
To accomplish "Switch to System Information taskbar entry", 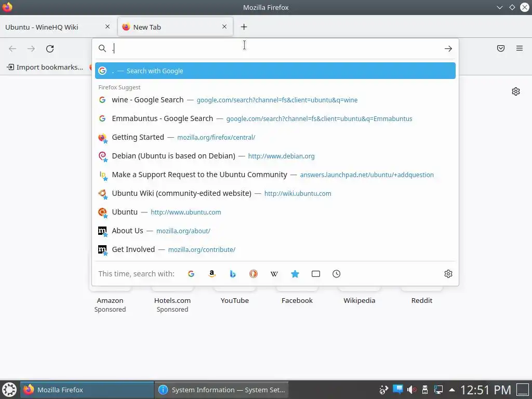I will (x=222, y=390).
